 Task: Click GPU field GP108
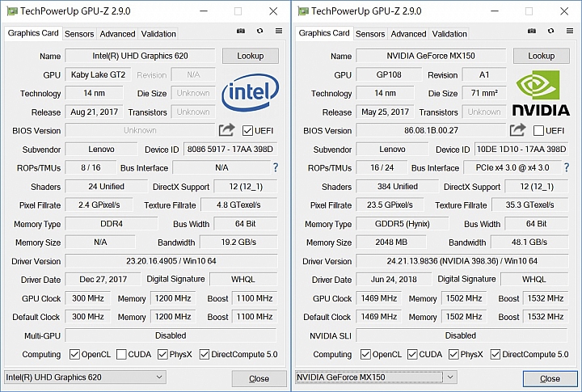tap(389, 74)
